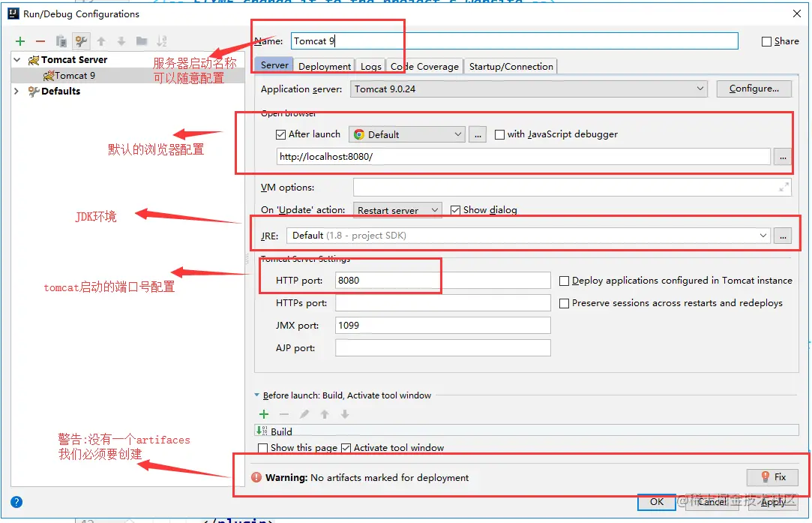812x523 pixels.
Task: Open ellipsis button beside URL field
Action: (x=783, y=157)
